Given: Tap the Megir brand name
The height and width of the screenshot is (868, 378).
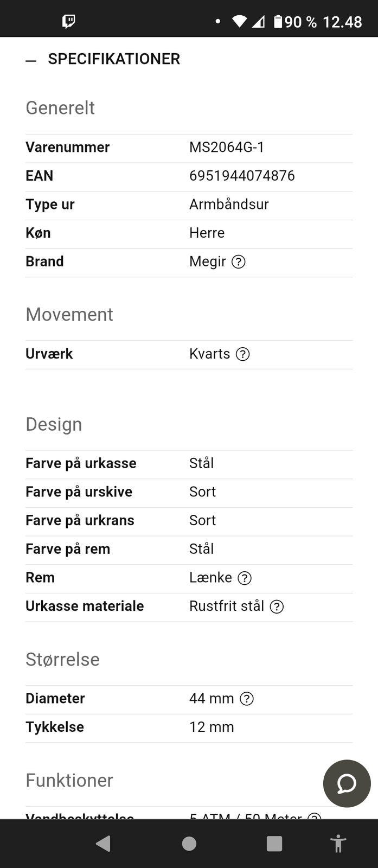Looking at the screenshot, I should click(207, 261).
